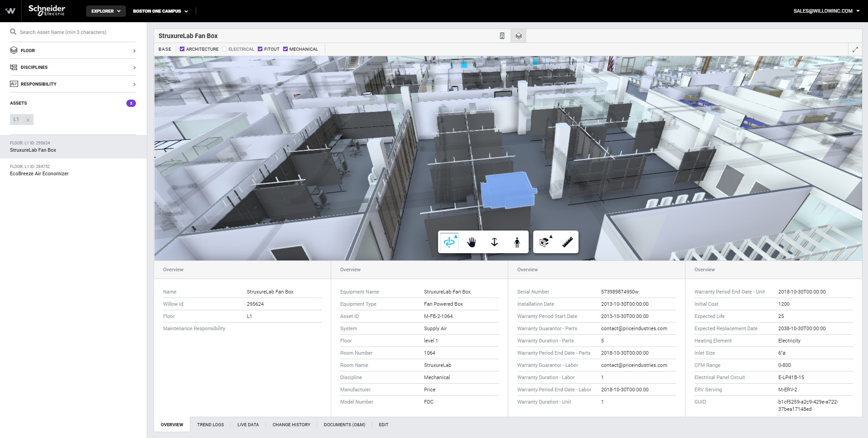This screenshot has height=438, width=868.
Task: Click the serial number 573989874950w
Action: (620, 292)
